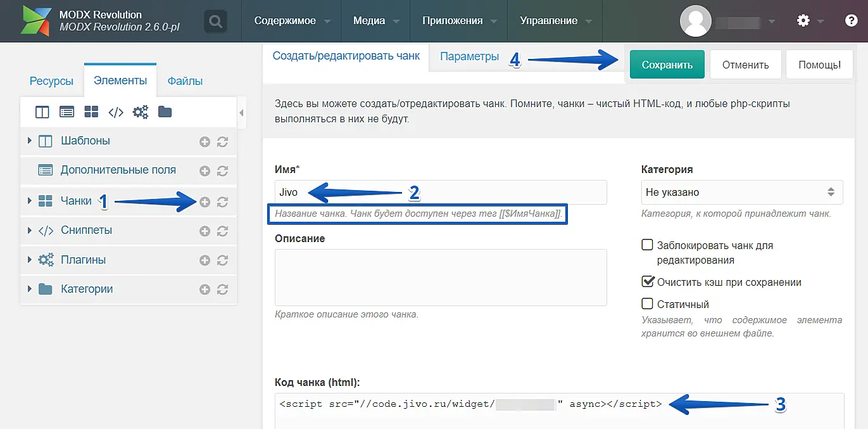Click plus icon next to Плагины
868x429 pixels.
coord(204,260)
